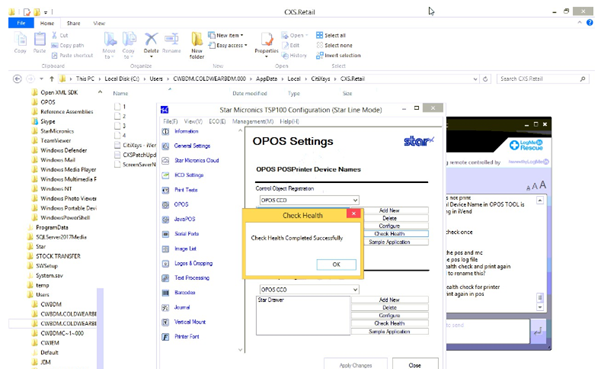Open New item dropdown in ribbon
The width and height of the screenshot is (601, 369).
click(x=225, y=35)
